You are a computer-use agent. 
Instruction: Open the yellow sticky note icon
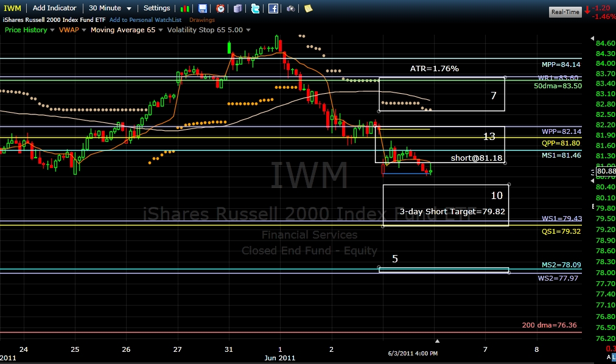click(309, 9)
